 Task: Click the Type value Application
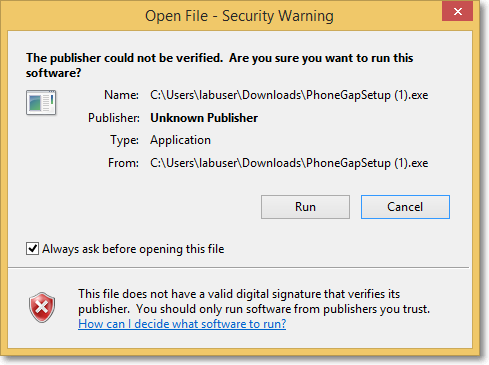180,140
